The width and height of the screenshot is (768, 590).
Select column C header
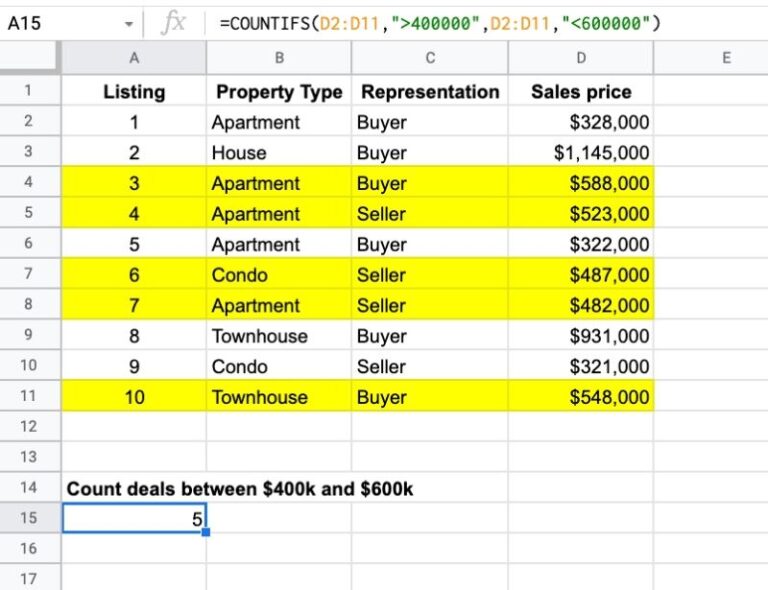(x=429, y=58)
